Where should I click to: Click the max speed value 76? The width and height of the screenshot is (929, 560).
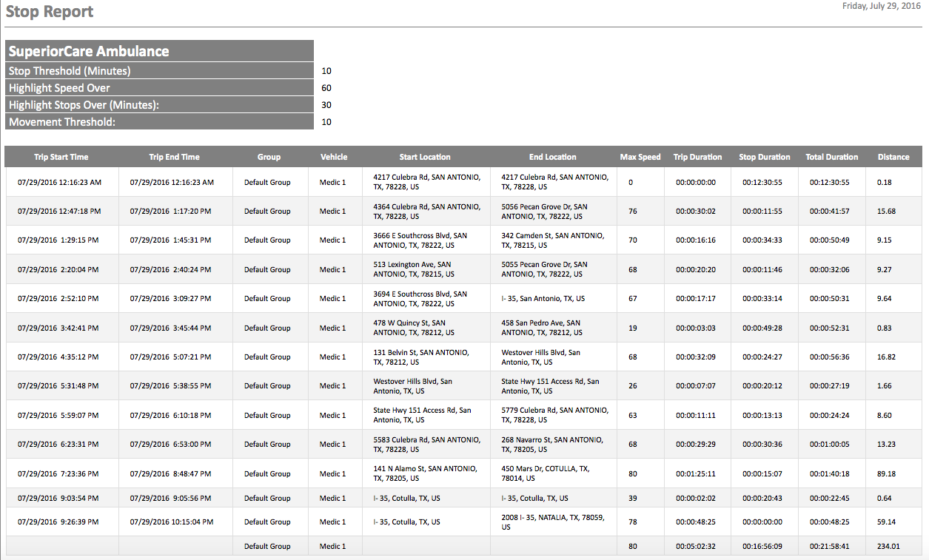632,211
